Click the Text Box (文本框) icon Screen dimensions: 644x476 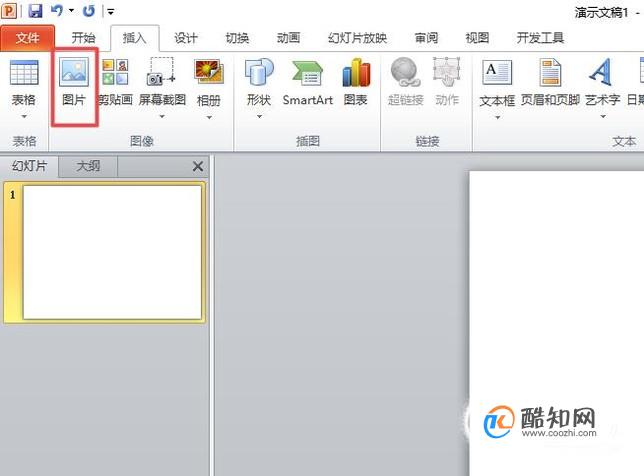(x=497, y=73)
